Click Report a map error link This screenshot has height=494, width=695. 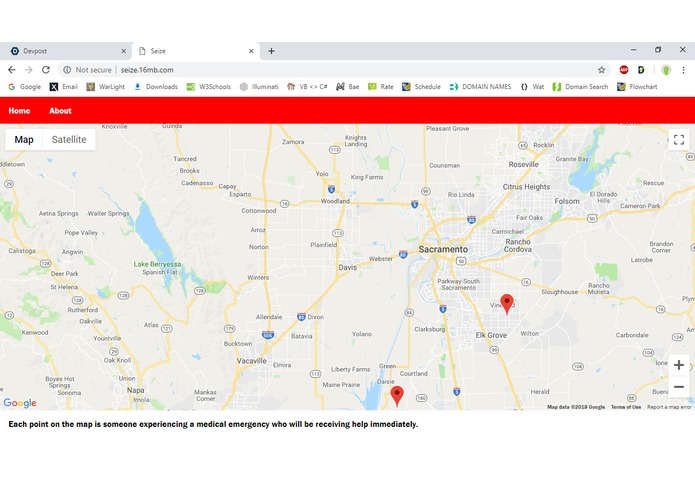click(x=669, y=407)
